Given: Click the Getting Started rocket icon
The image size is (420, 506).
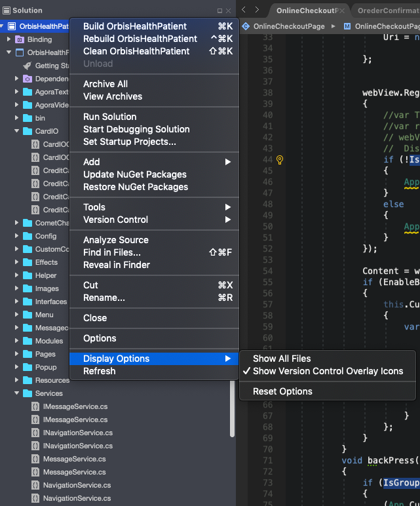Looking at the screenshot, I should click(x=28, y=66).
